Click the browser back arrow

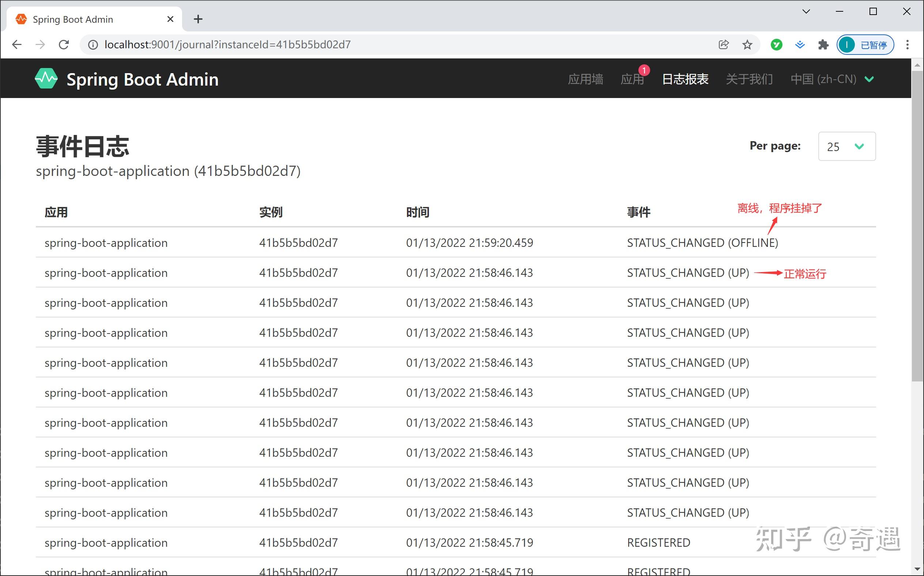point(17,45)
